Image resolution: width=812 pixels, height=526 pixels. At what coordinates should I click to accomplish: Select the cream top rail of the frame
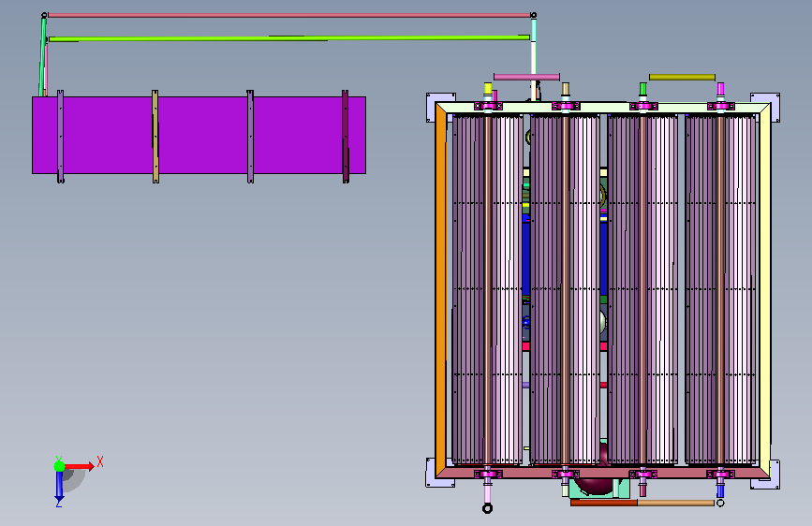coord(603,109)
